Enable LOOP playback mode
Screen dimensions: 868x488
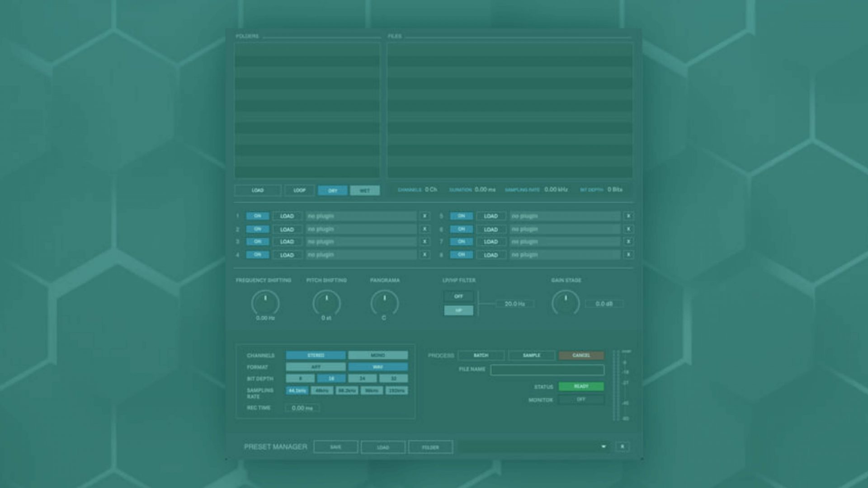pyautogui.click(x=300, y=190)
